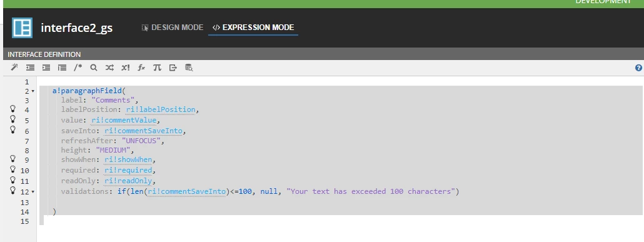Click the ri!readOnly rule input reference
Viewport: 644px width, 242px height.
(x=128, y=181)
